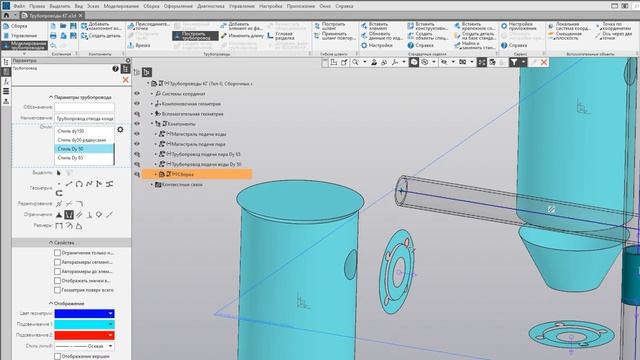Image resolution: width=640 pixels, height=360 pixels.
Task: Enable the Отображать значки в... checkbox
Action: [x=58, y=281]
